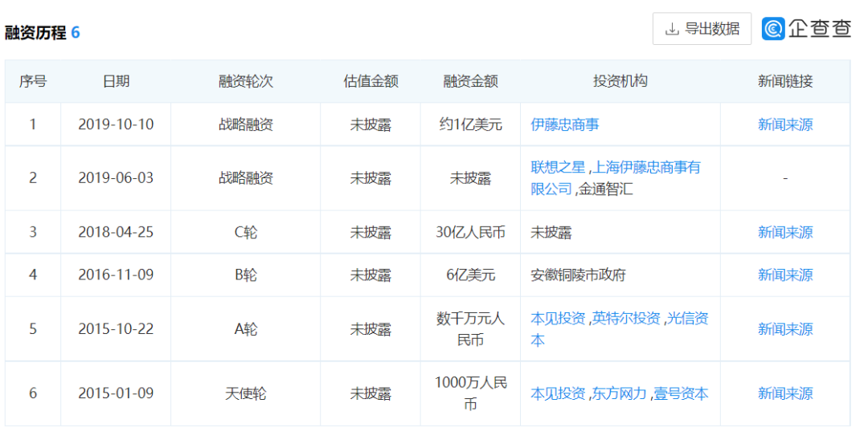Open investor link 伊藤忠商事
Image resolution: width=868 pixels, height=444 pixels.
(x=565, y=124)
